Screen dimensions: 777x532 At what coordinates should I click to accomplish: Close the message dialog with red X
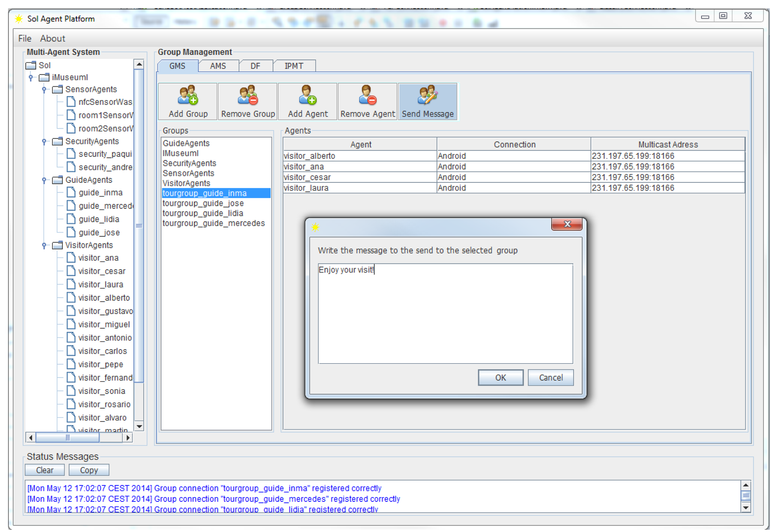tap(566, 224)
